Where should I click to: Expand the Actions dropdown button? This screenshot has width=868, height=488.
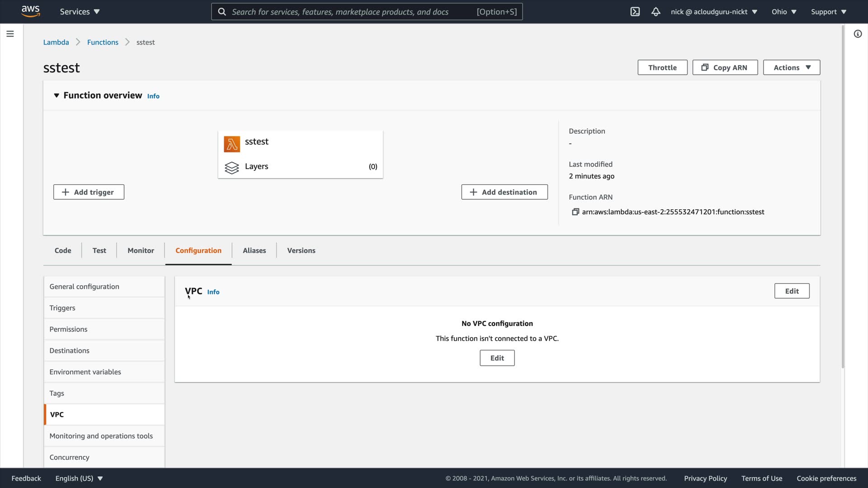click(x=791, y=67)
